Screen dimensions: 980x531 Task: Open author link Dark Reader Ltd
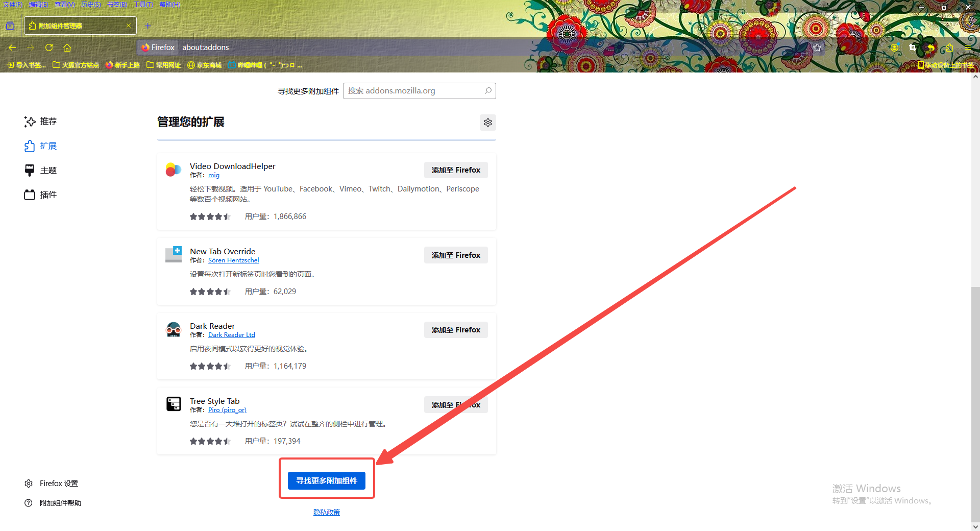click(x=232, y=335)
